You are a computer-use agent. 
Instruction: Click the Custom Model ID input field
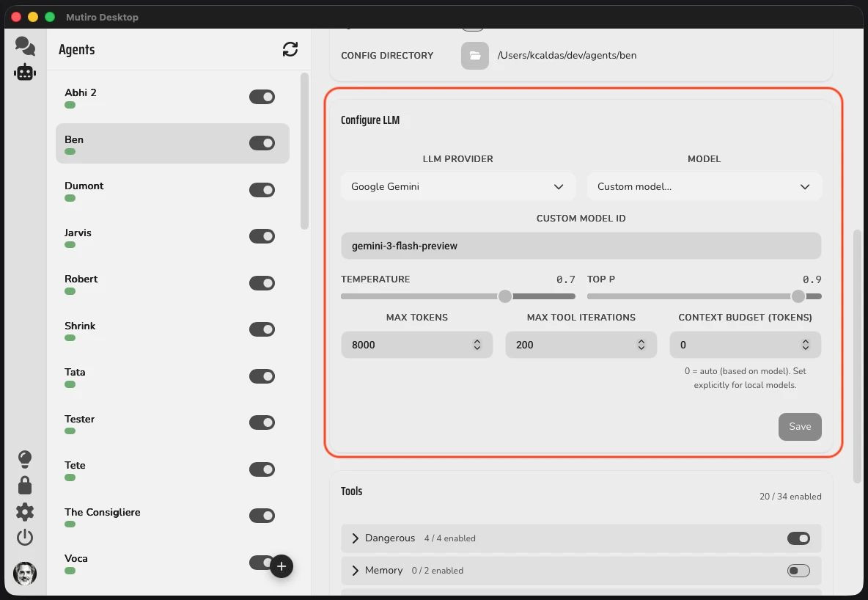[581, 245]
